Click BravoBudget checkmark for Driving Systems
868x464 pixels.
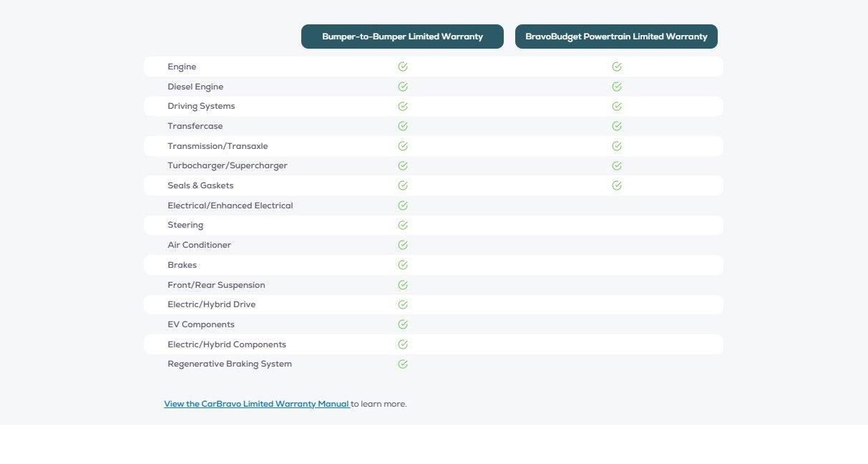click(x=617, y=106)
